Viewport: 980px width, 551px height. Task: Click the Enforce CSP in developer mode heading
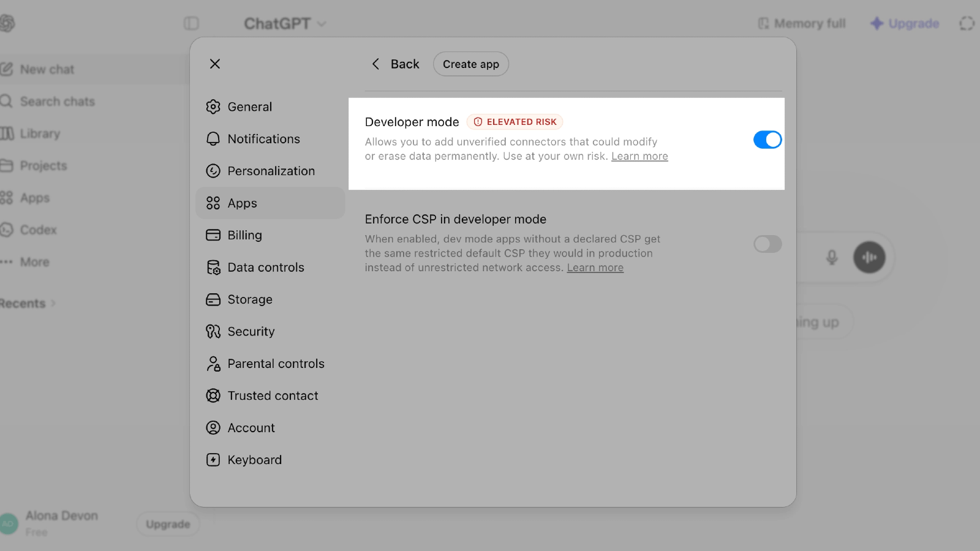(x=456, y=219)
